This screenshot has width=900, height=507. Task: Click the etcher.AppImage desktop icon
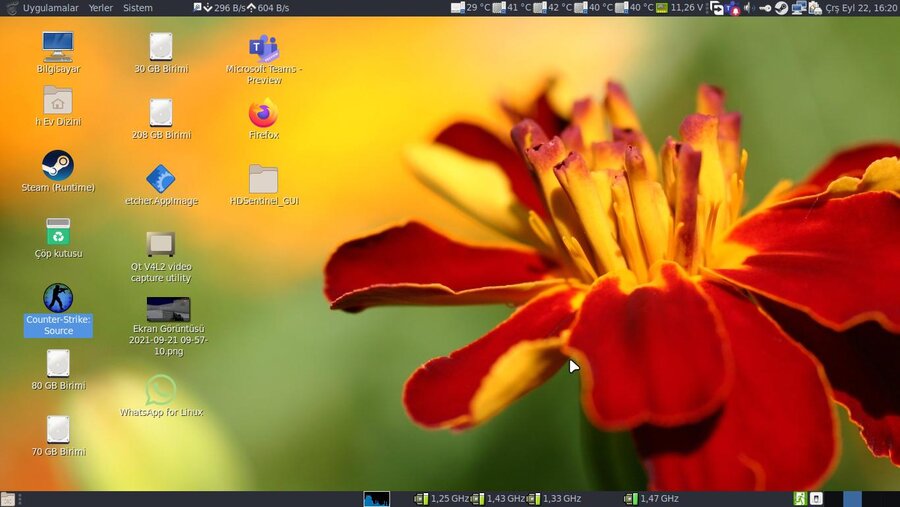click(x=160, y=179)
